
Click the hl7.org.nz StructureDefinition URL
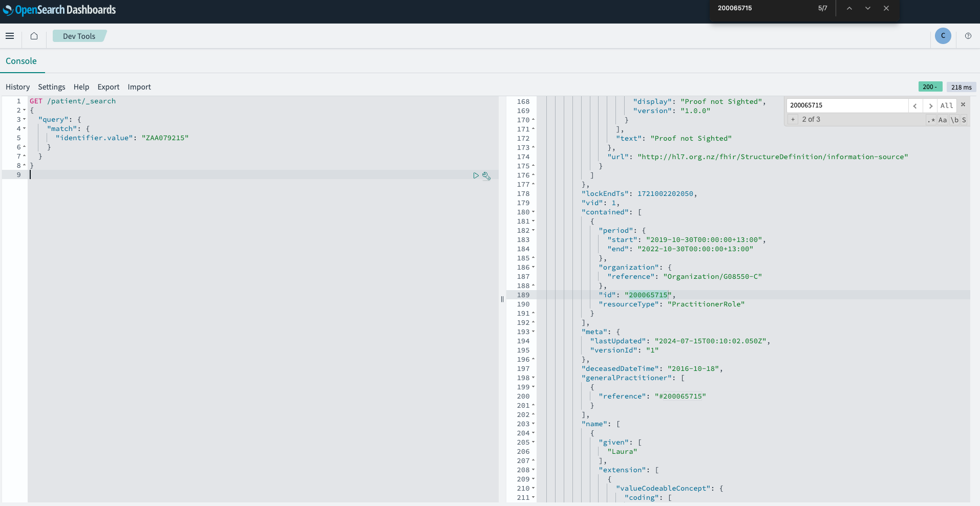click(773, 157)
